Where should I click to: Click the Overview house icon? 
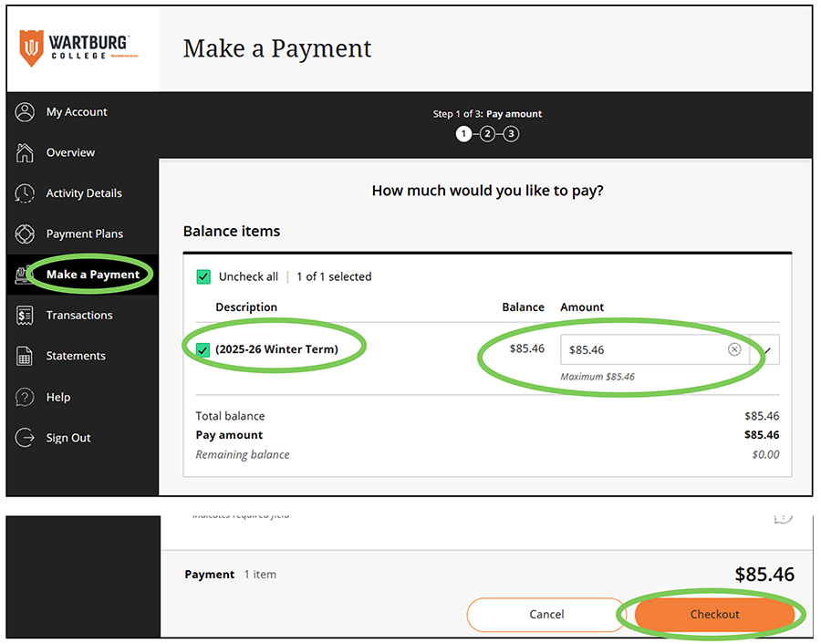26,152
